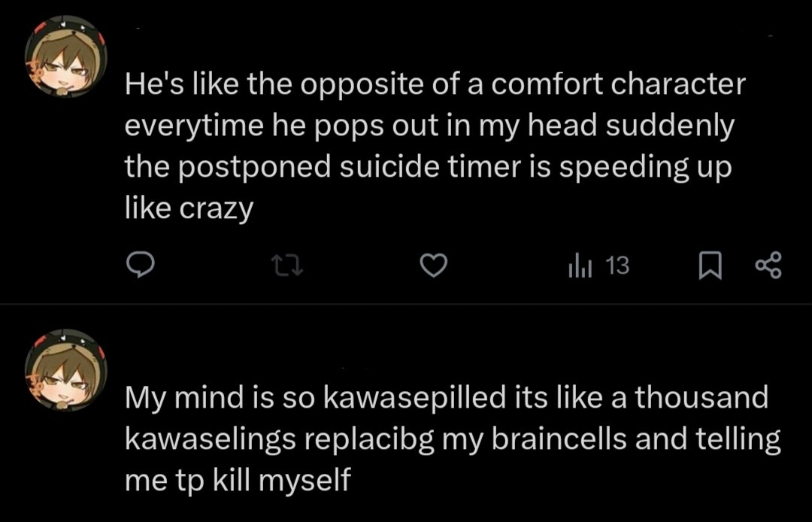Screen dimensions: 812x522
Task: Click the line "everytime he pops out in my head"
Action: [429, 126]
